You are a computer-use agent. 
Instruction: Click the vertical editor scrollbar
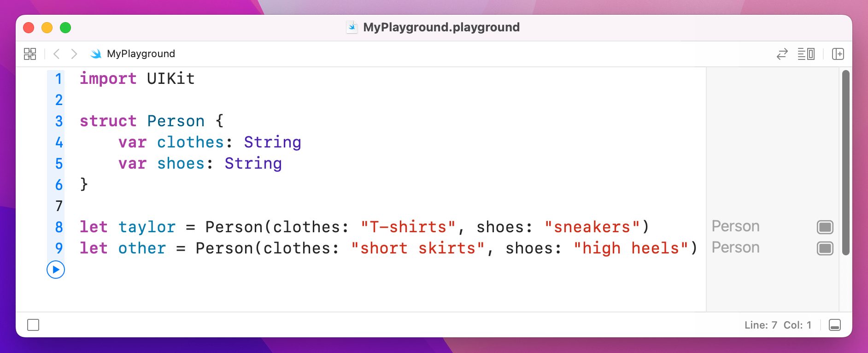(x=845, y=163)
